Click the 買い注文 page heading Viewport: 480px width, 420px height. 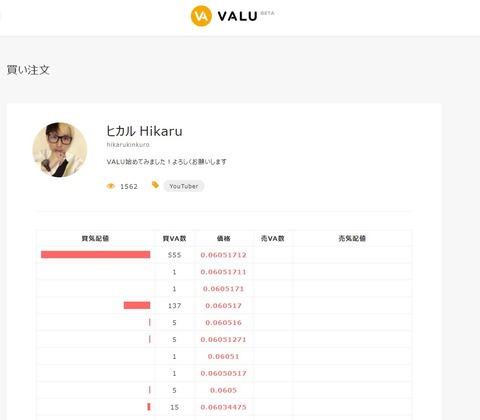click(x=28, y=70)
